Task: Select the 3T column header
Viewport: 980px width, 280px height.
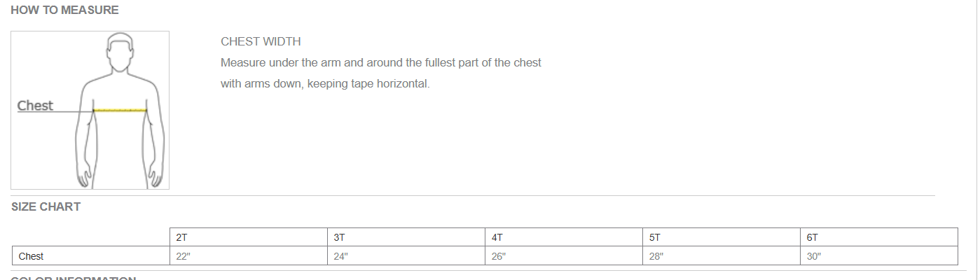Action: (x=406, y=237)
